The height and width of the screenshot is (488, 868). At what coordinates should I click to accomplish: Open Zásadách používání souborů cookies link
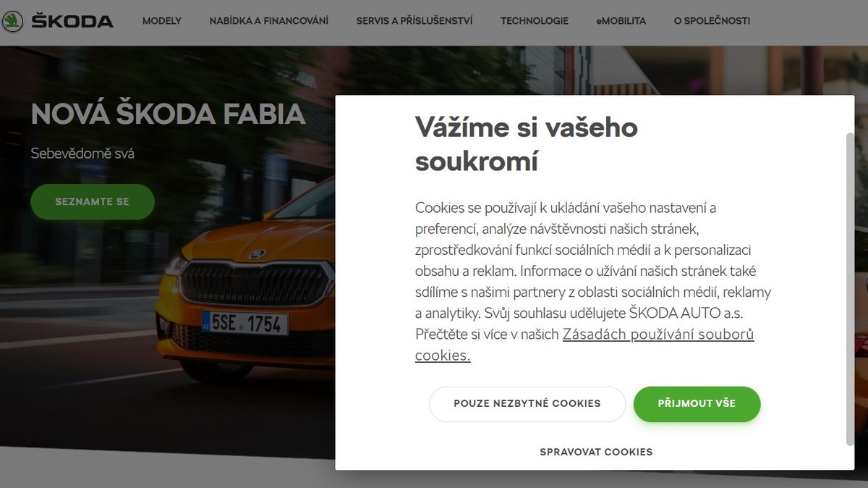coord(584,345)
